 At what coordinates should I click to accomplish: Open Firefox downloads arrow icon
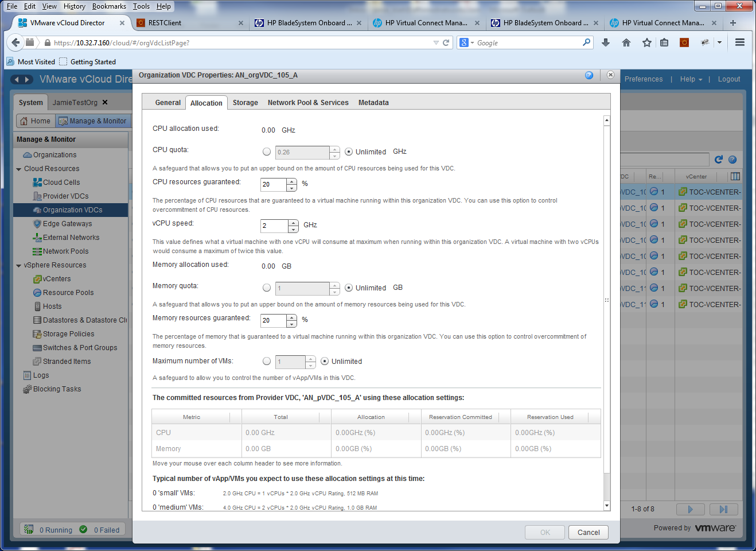[x=606, y=42]
